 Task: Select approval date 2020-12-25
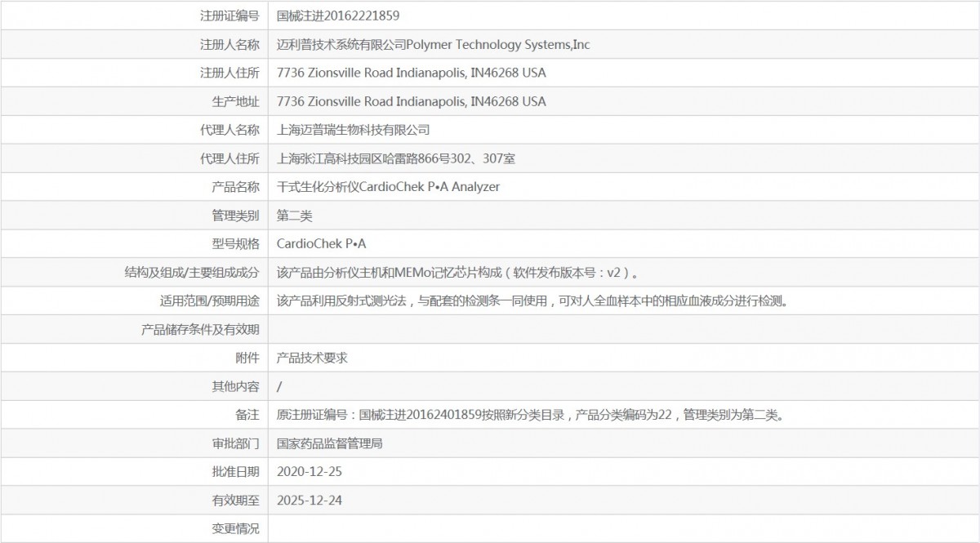pos(310,472)
